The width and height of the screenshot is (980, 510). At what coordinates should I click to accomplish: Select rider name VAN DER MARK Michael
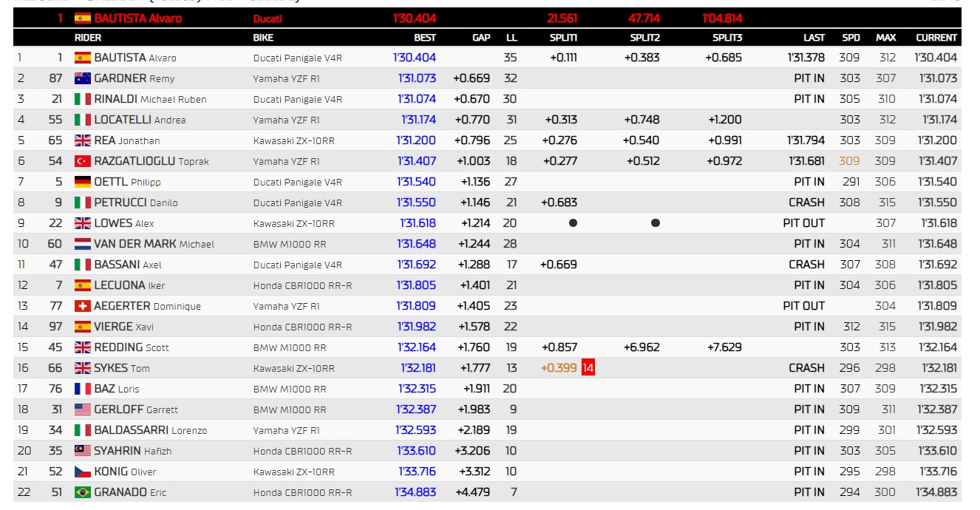[x=154, y=244]
